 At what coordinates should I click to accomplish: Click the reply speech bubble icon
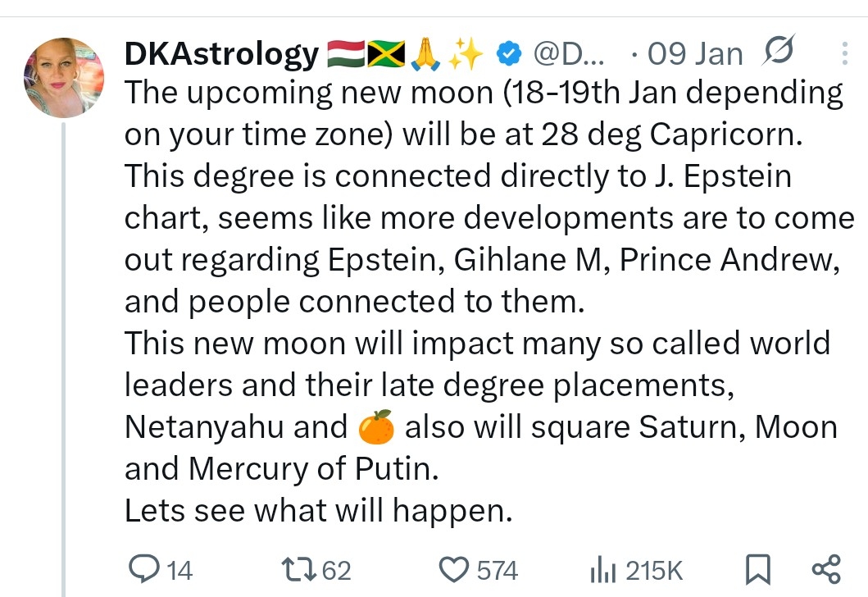[x=147, y=569]
